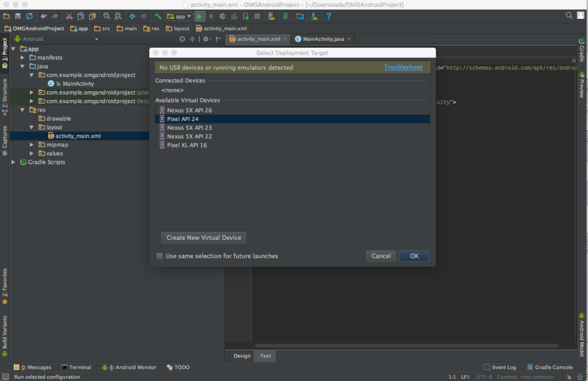Click the Debug app bug icon
The image size is (588, 381).
(223, 16)
